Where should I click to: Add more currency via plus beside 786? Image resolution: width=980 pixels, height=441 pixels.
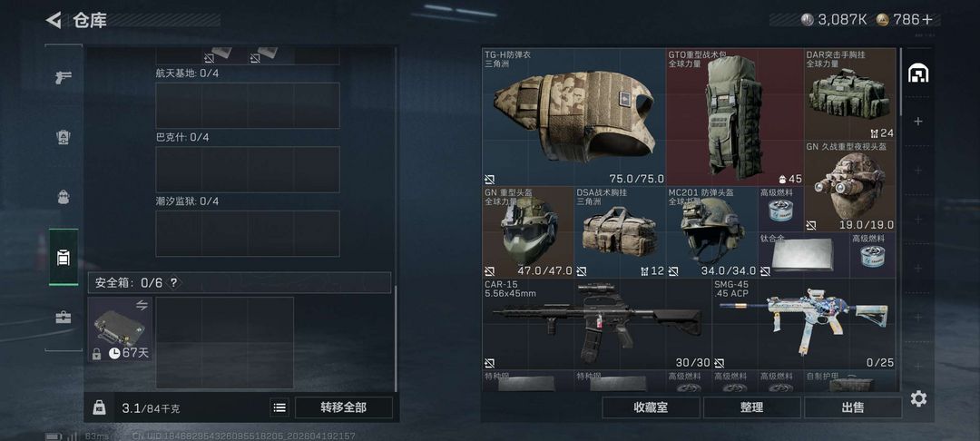[x=926, y=19]
